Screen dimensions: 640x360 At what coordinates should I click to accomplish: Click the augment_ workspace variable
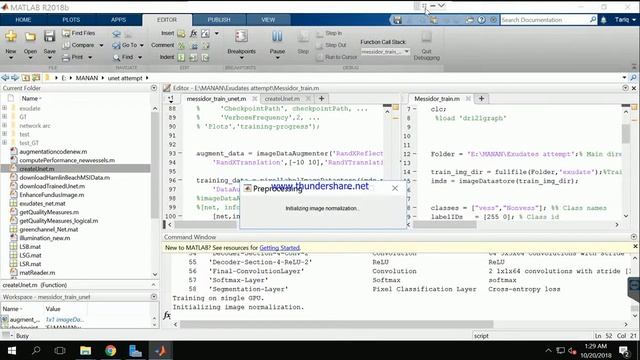24,320
